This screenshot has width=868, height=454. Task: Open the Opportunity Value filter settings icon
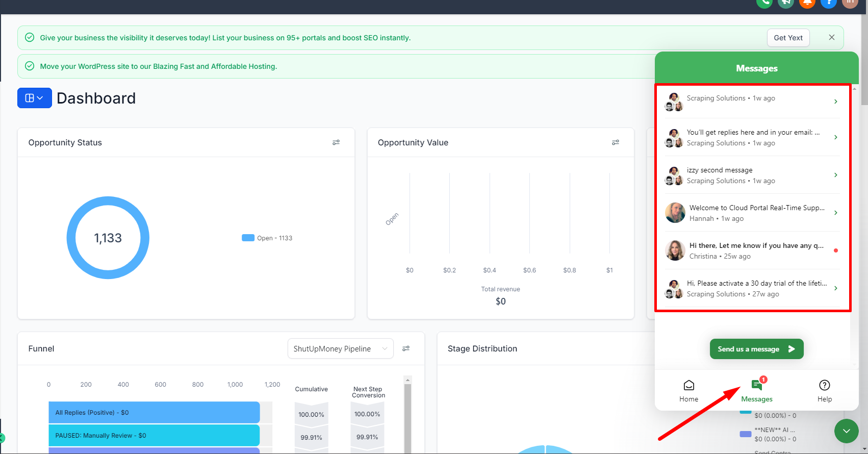(x=616, y=142)
